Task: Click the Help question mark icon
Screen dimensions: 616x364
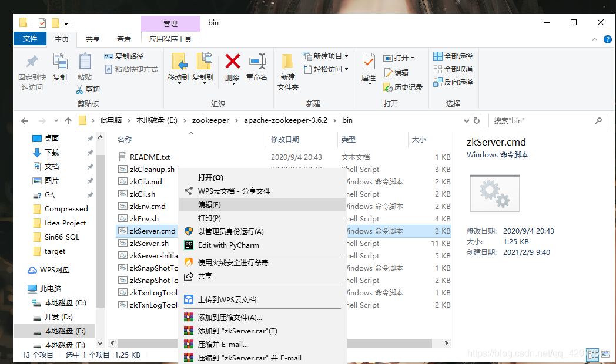Action: point(607,39)
